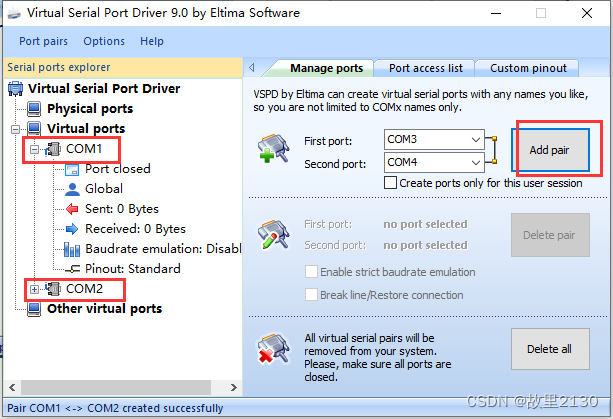Close the Virtual Serial Port Driver window
Screen dimensions: 613x419
[x=587, y=13]
